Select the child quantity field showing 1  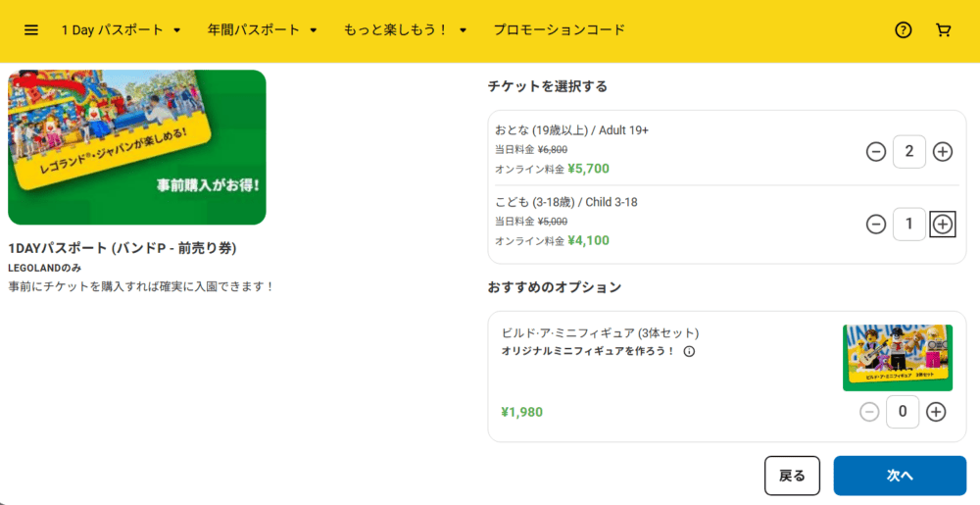pos(909,224)
